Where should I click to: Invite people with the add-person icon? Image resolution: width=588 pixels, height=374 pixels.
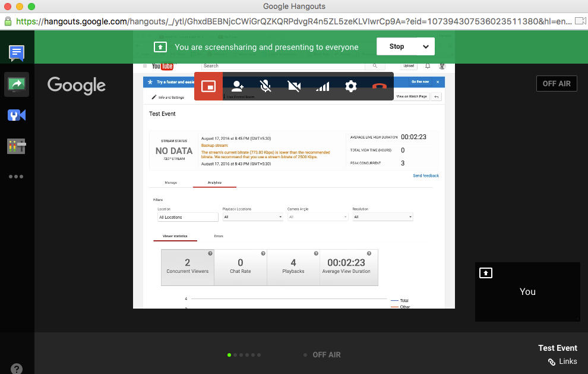238,86
